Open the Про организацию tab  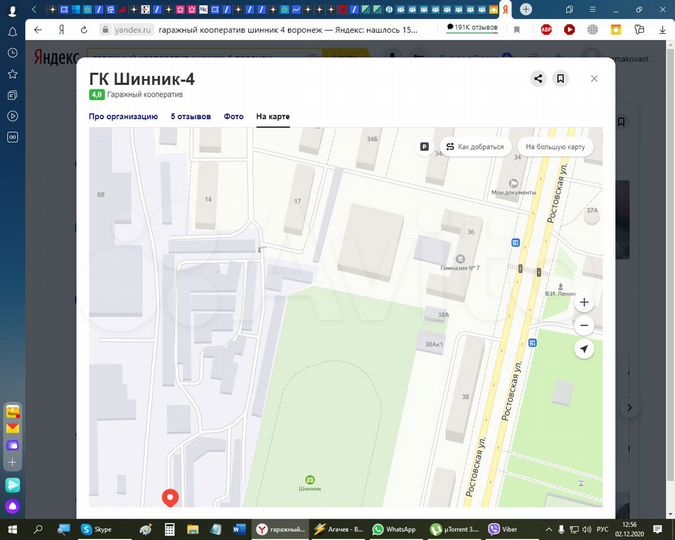point(123,116)
